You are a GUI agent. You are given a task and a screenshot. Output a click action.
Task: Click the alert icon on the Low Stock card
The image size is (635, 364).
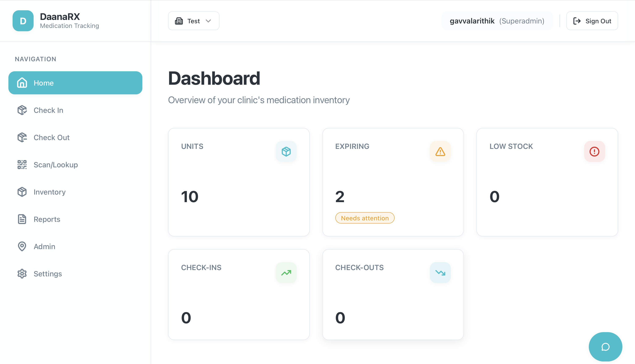click(594, 151)
